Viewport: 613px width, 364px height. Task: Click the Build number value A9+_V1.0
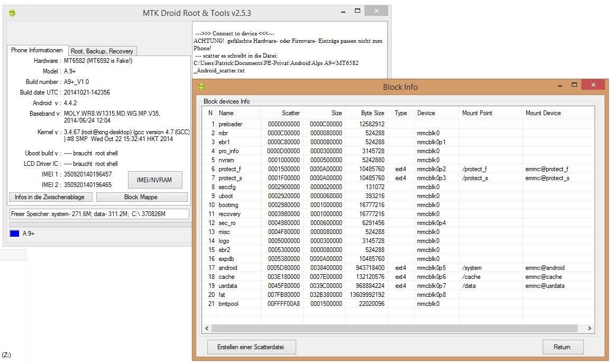click(76, 82)
